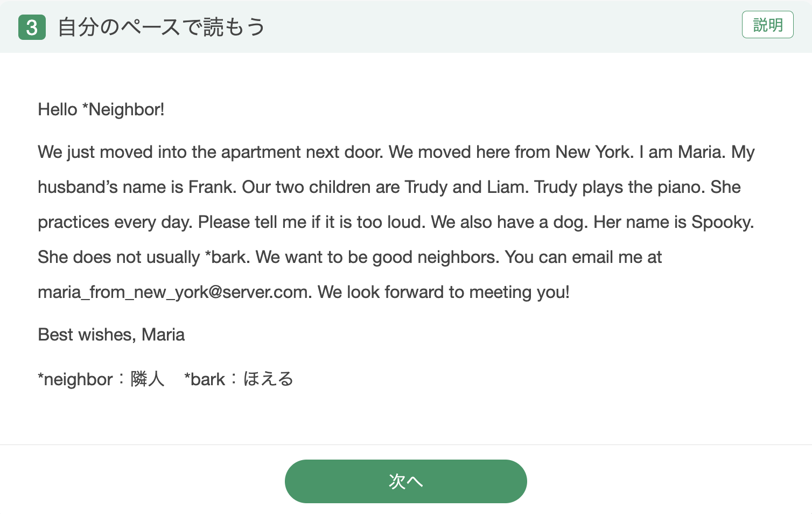Click the green number 3 badge
The height and width of the screenshot is (514, 812).
[x=32, y=27]
